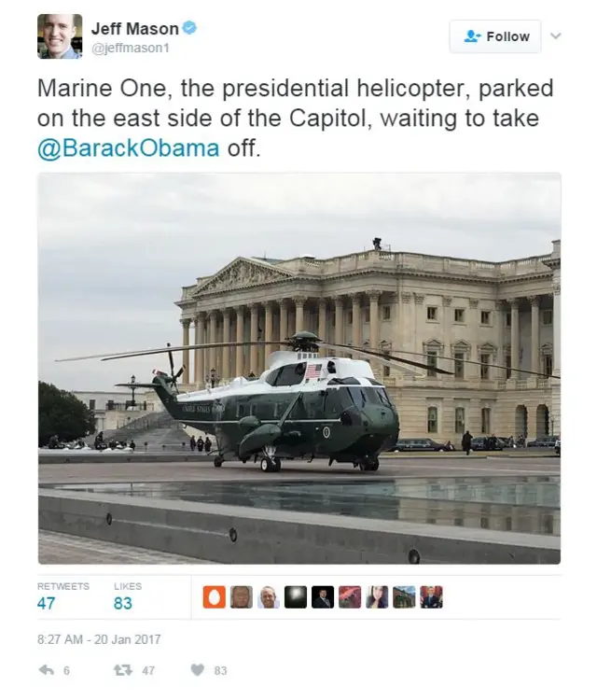Click the heart like icon
Viewport: 597px width, 700px height.
[197, 670]
